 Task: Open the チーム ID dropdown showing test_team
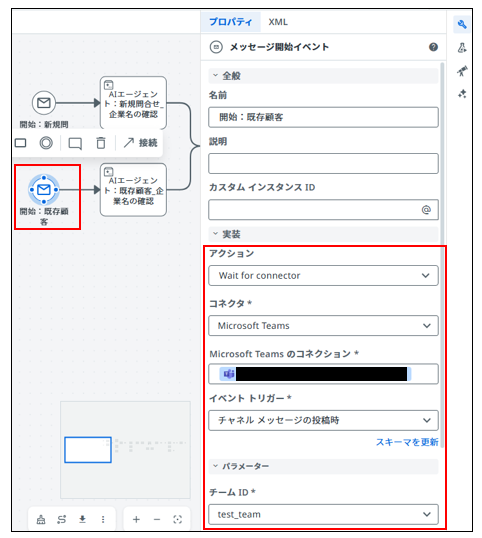[323, 514]
